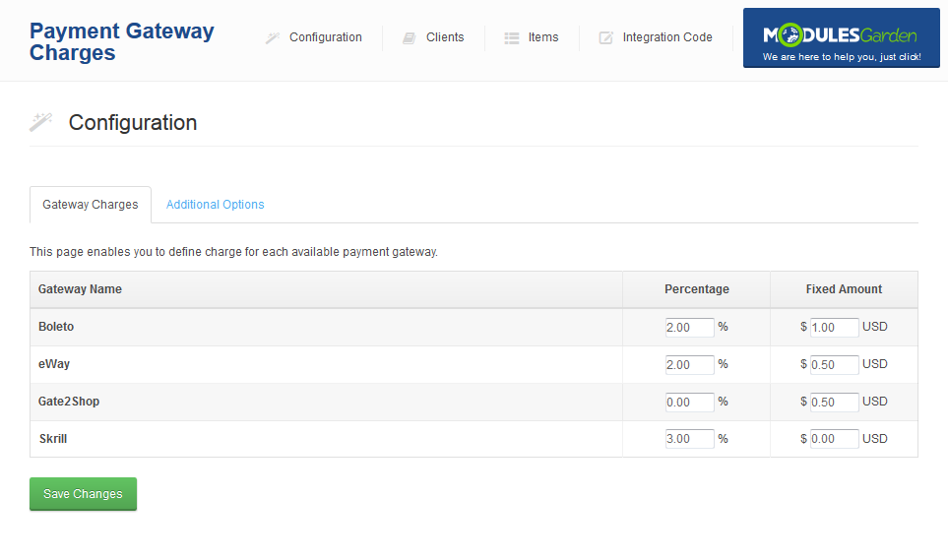Edit the Skrill percentage field

689,438
